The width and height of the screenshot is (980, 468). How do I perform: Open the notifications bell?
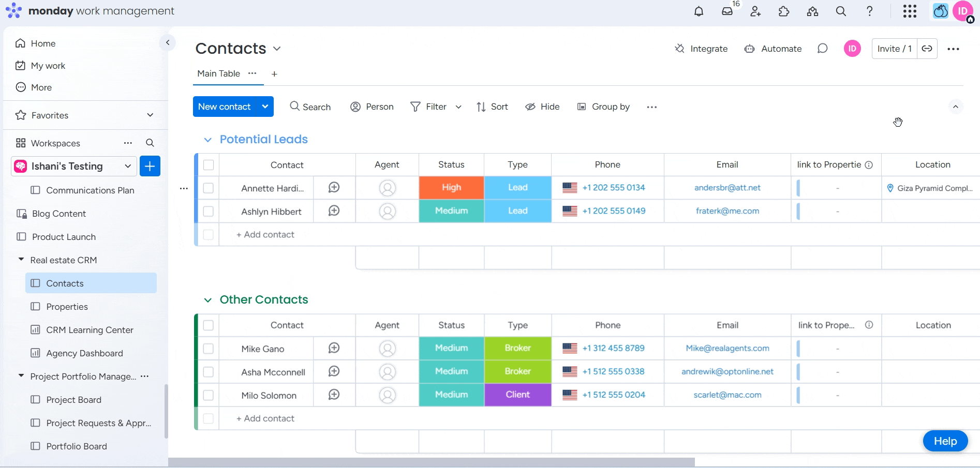click(x=699, y=11)
